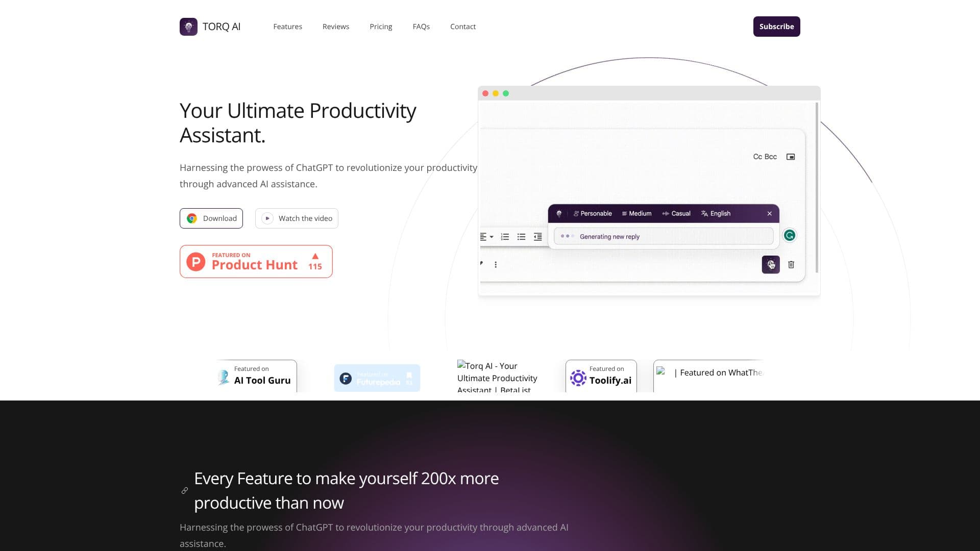Click the purple Torq AI compose button
Viewport: 980px width, 551px height.
click(771, 264)
